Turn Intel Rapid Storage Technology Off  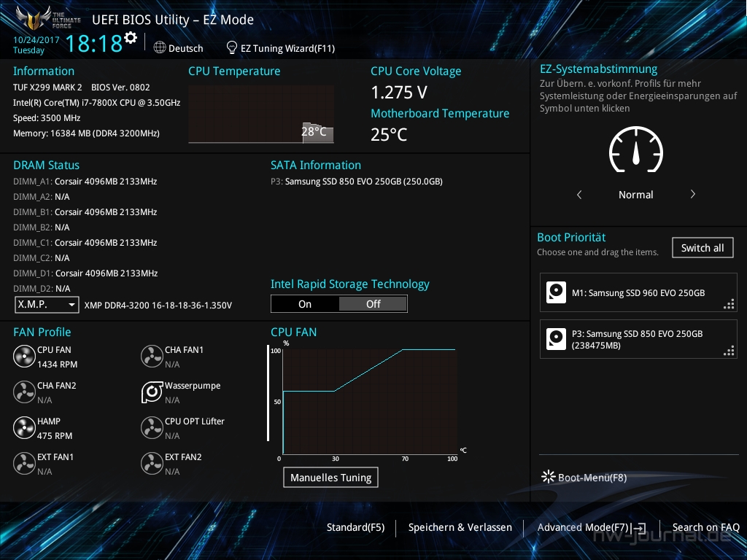coord(373,304)
